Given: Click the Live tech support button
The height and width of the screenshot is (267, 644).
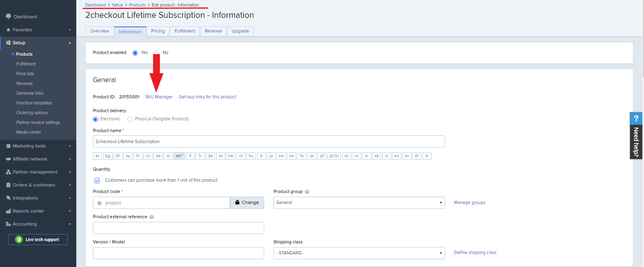Looking at the screenshot, I should pos(38,240).
